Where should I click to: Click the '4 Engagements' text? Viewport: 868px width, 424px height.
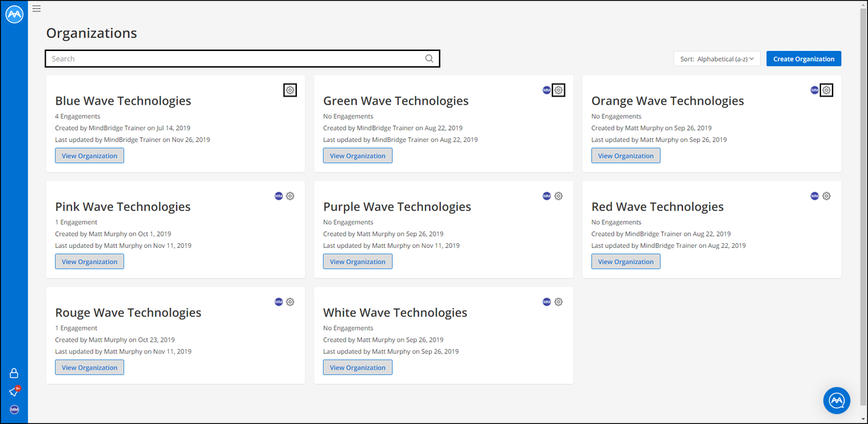[x=78, y=117]
